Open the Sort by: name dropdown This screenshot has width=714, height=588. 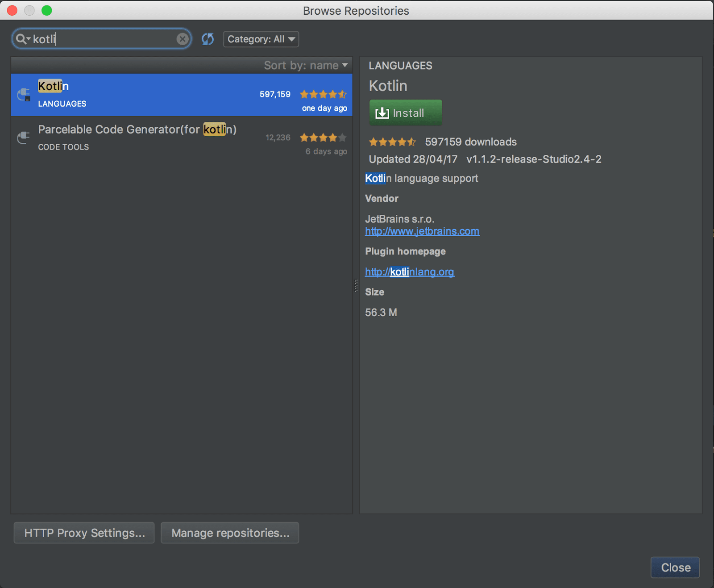(306, 66)
